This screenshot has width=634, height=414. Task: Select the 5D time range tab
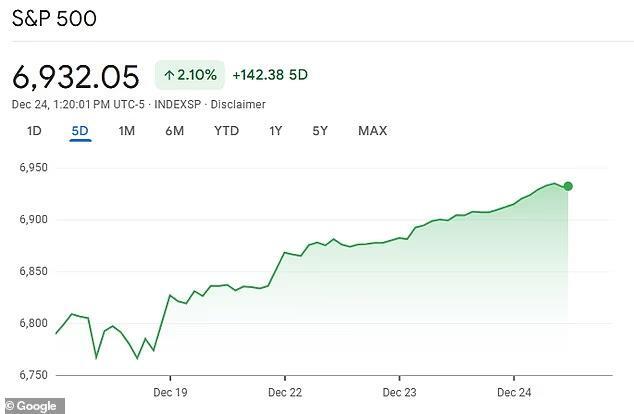coord(80,131)
